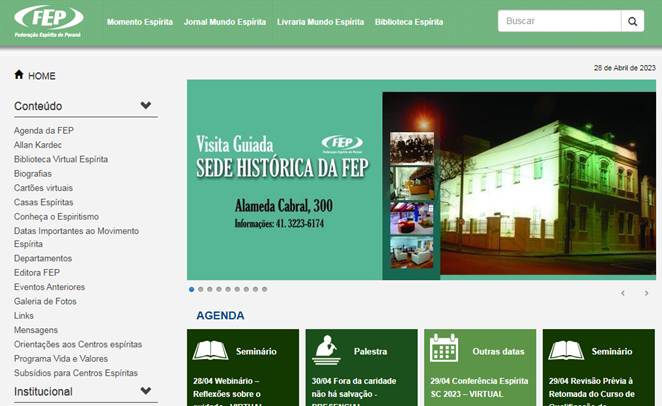The height and width of the screenshot is (406, 662).
Task: Click the book icon on last Seminário card
Action: (x=566, y=350)
